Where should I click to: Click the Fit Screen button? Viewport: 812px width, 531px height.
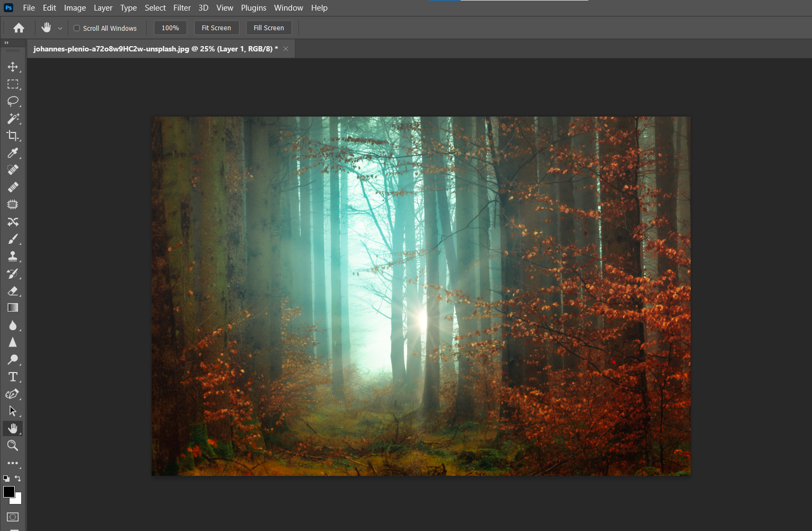tap(216, 28)
